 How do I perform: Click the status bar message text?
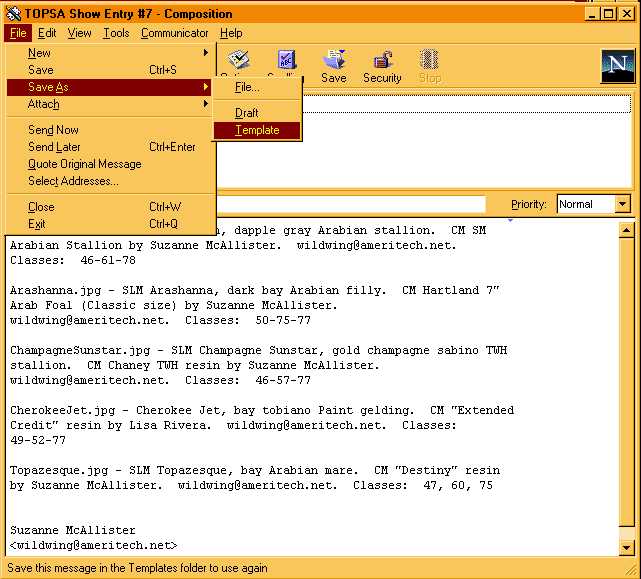[x=137, y=568]
